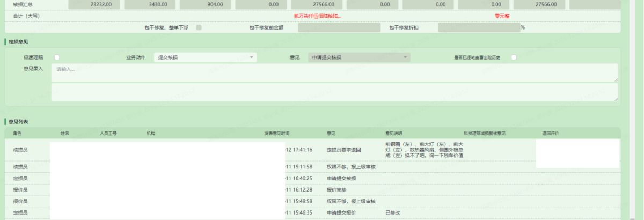Tick the 包干修复、整单下浮 checkbox
Image resolution: width=644 pixels, height=220 pixels.
199,27
